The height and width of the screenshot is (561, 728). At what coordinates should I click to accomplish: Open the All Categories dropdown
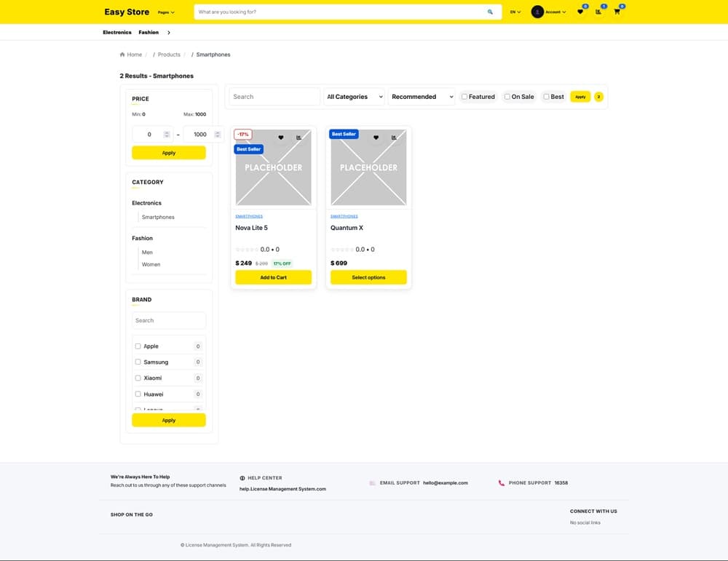point(354,97)
